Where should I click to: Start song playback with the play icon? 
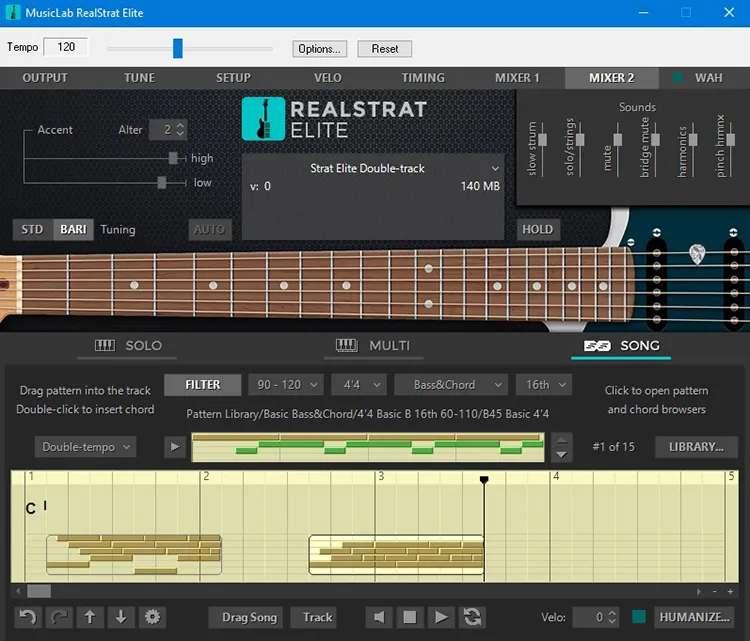(x=441, y=617)
